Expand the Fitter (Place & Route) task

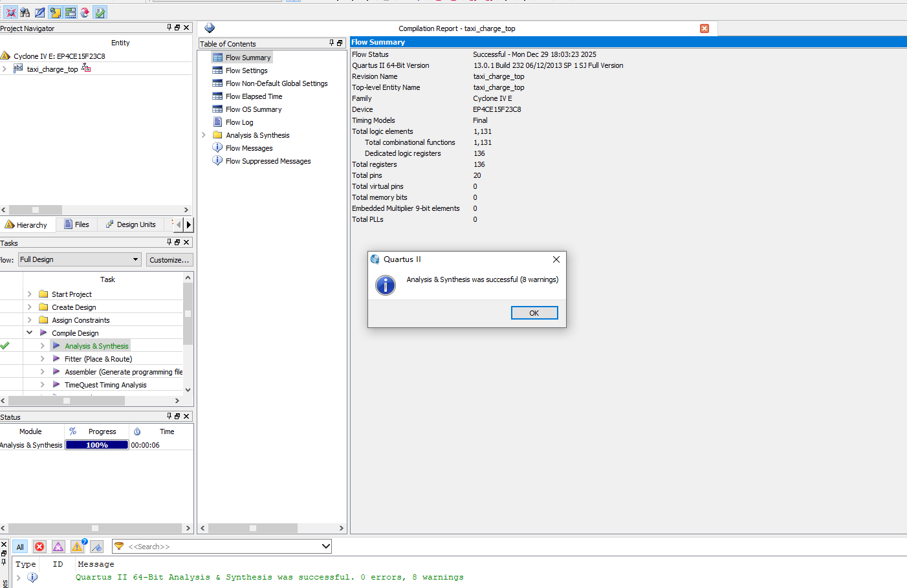tap(42, 358)
